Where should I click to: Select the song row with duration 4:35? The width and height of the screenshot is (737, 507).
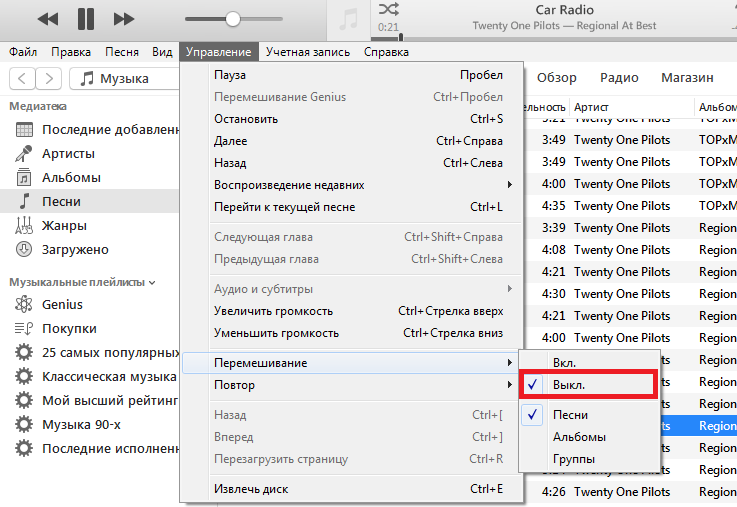click(630, 206)
